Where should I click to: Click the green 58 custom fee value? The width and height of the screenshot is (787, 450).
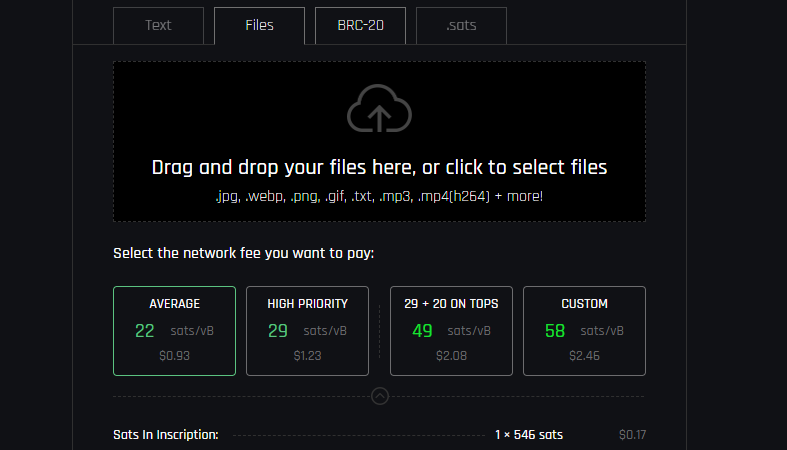pyautogui.click(x=555, y=331)
